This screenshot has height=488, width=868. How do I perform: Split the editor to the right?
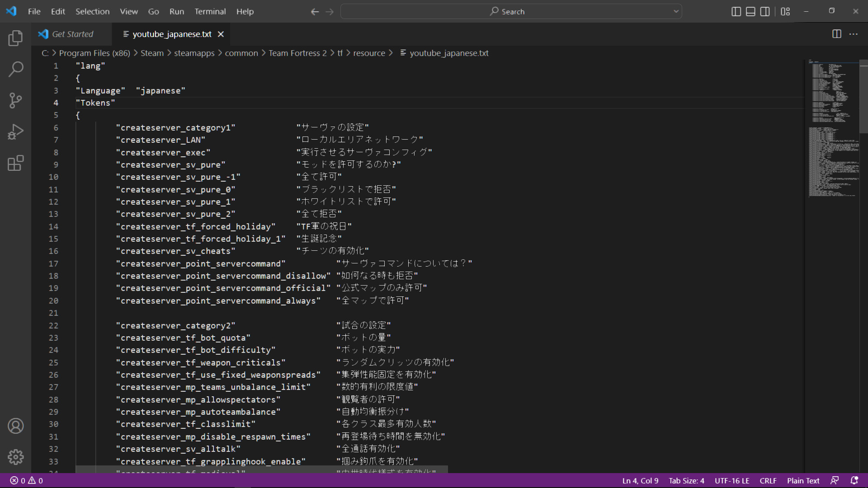(x=837, y=34)
